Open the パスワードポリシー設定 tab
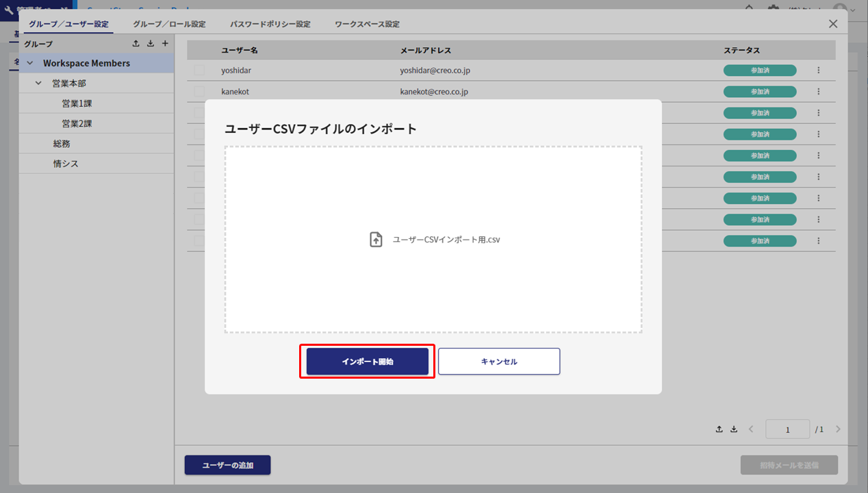This screenshot has width=868, height=493. tap(270, 24)
